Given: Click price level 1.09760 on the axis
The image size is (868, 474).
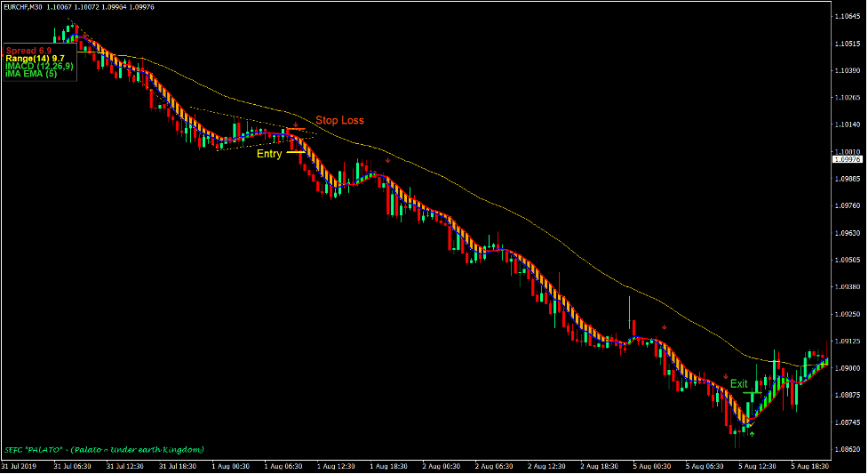Looking at the screenshot, I should [x=848, y=205].
